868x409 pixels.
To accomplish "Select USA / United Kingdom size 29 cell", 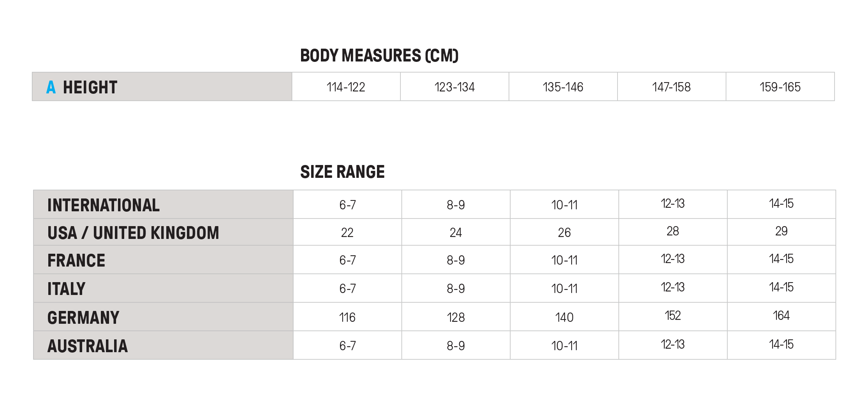I will pyautogui.click(x=781, y=232).
